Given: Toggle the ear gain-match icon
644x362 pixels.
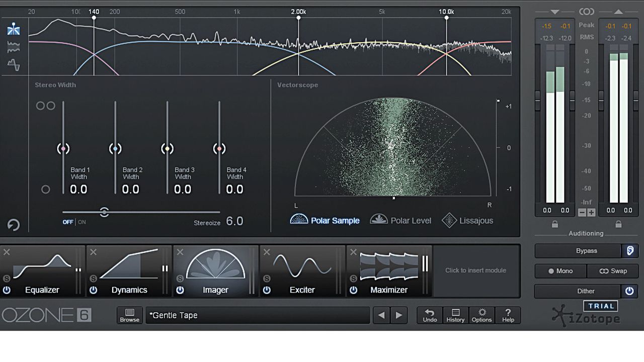Looking at the screenshot, I should click(629, 250).
